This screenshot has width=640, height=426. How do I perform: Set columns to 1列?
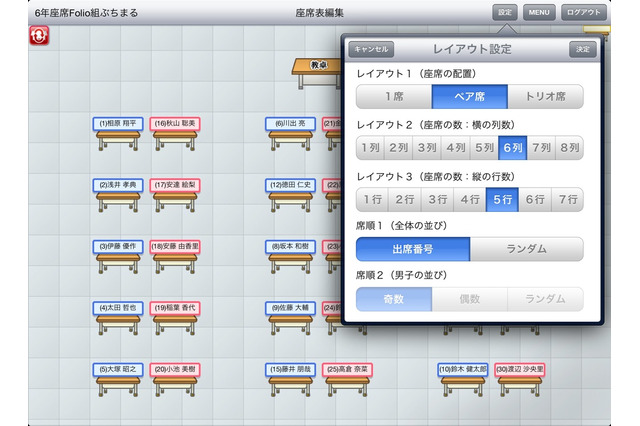click(370, 148)
